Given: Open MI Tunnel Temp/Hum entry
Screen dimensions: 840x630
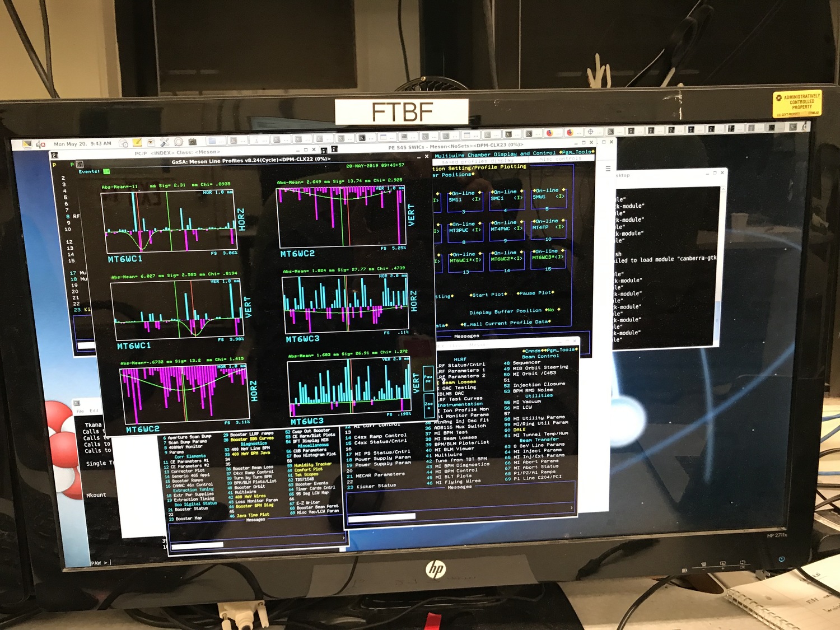Looking at the screenshot, I should [541, 434].
